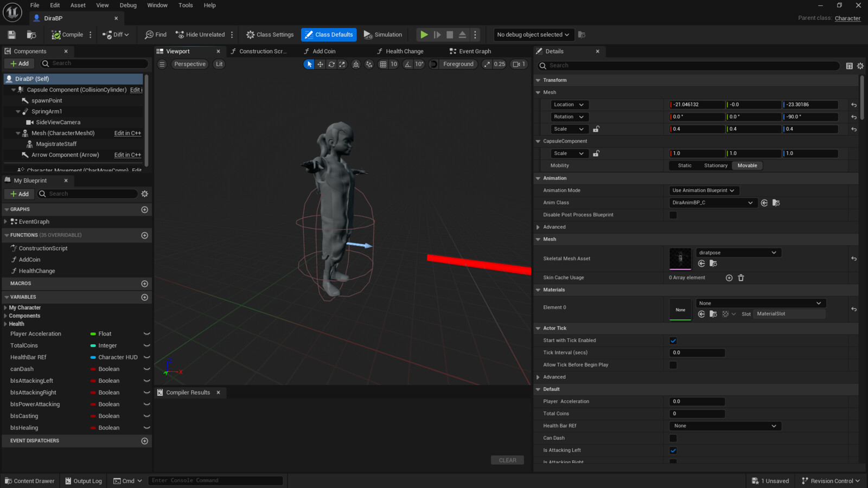Open the Skeletal Mesh Asset diratpose dropdown

click(738, 253)
